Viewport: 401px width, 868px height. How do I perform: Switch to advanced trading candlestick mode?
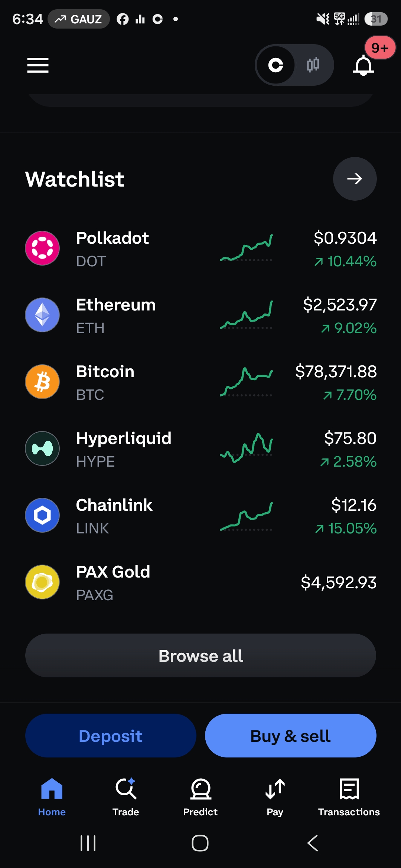click(313, 65)
